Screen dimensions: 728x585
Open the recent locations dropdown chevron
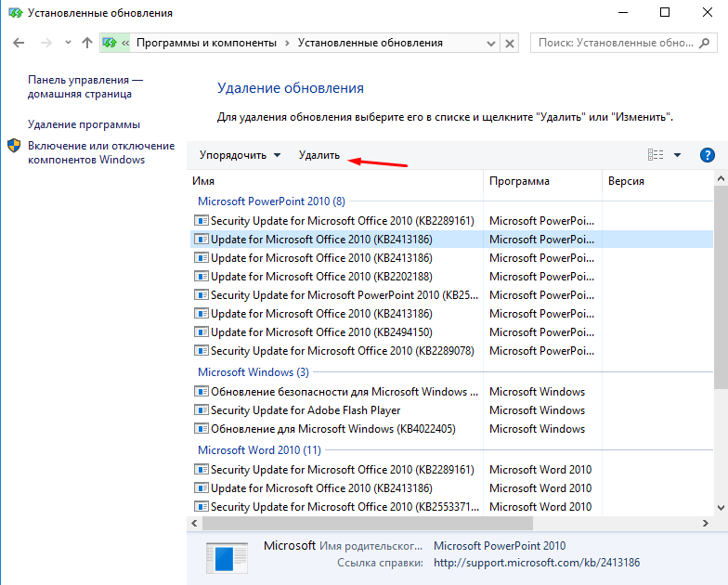[69, 43]
